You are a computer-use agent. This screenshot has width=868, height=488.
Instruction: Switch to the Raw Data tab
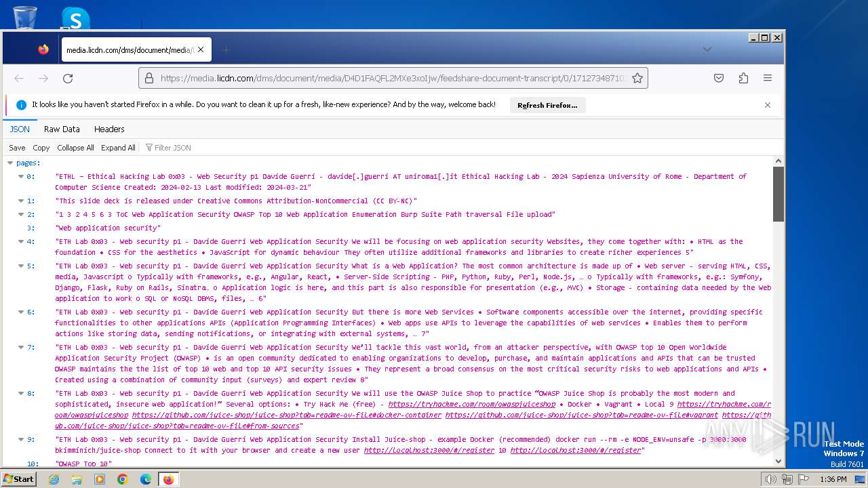coord(62,129)
